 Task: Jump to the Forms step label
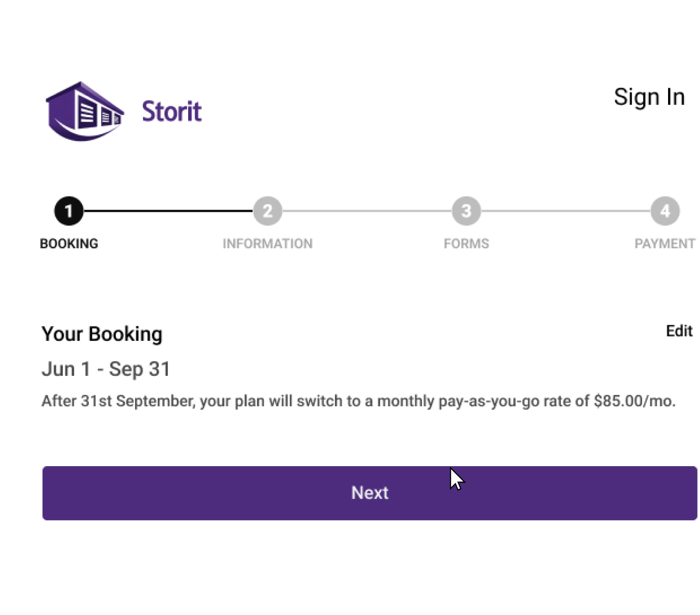[x=466, y=243]
